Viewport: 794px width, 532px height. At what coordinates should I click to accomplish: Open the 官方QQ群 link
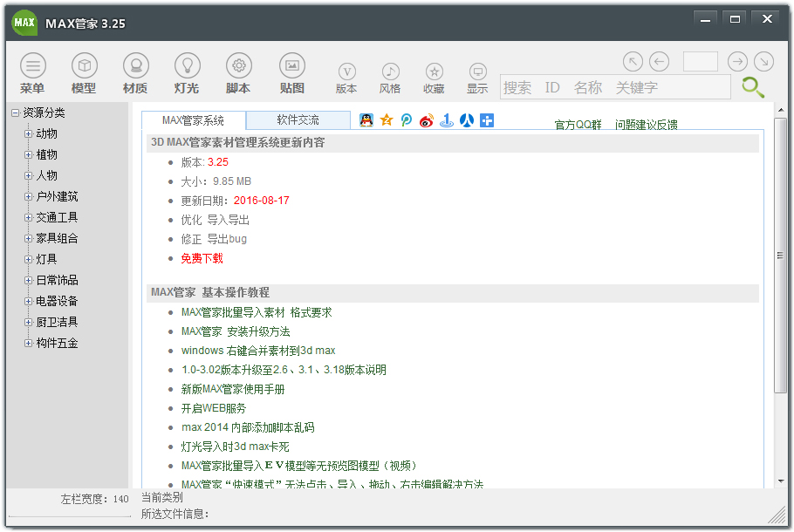[578, 125]
